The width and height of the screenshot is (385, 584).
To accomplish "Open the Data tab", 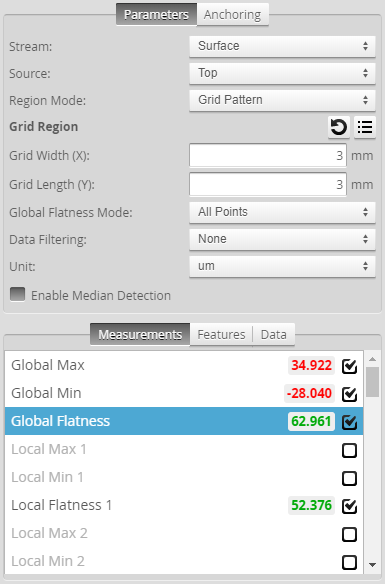I will click(x=274, y=334).
